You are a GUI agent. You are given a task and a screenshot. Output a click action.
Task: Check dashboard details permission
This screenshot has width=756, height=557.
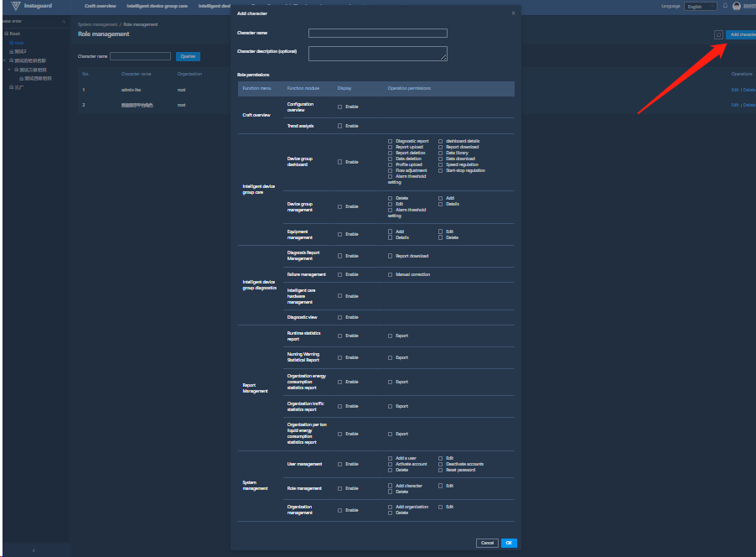click(440, 142)
